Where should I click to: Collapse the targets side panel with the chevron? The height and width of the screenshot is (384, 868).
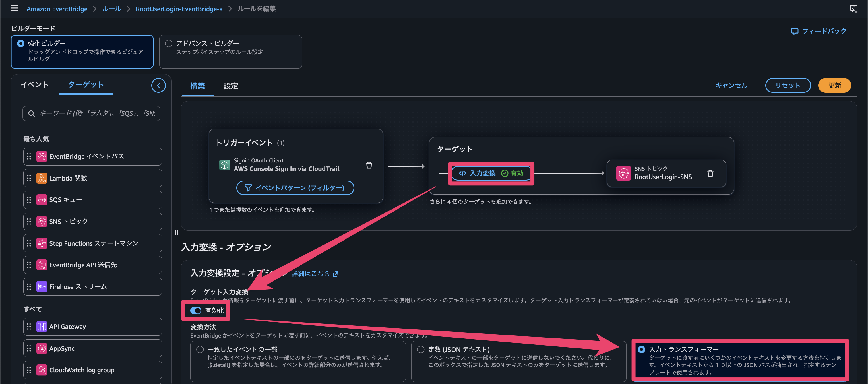pyautogui.click(x=158, y=86)
